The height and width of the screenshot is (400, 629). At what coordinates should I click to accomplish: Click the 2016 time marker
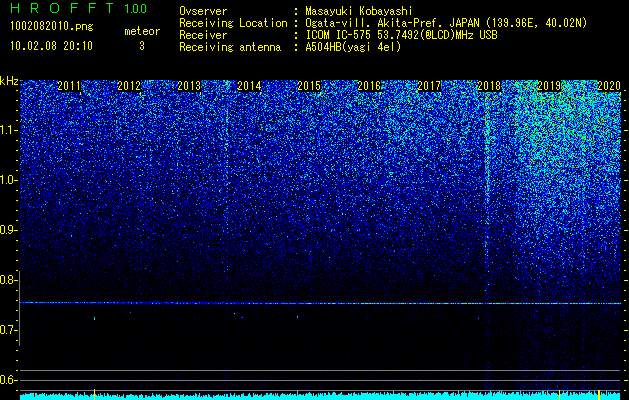click(369, 86)
